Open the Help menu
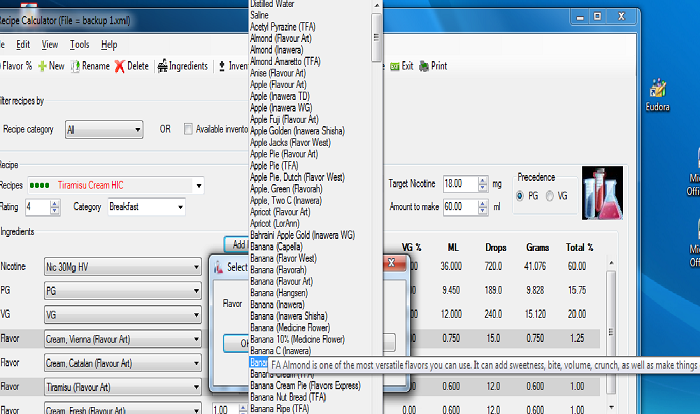The image size is (700, 414). coord(109,44)
